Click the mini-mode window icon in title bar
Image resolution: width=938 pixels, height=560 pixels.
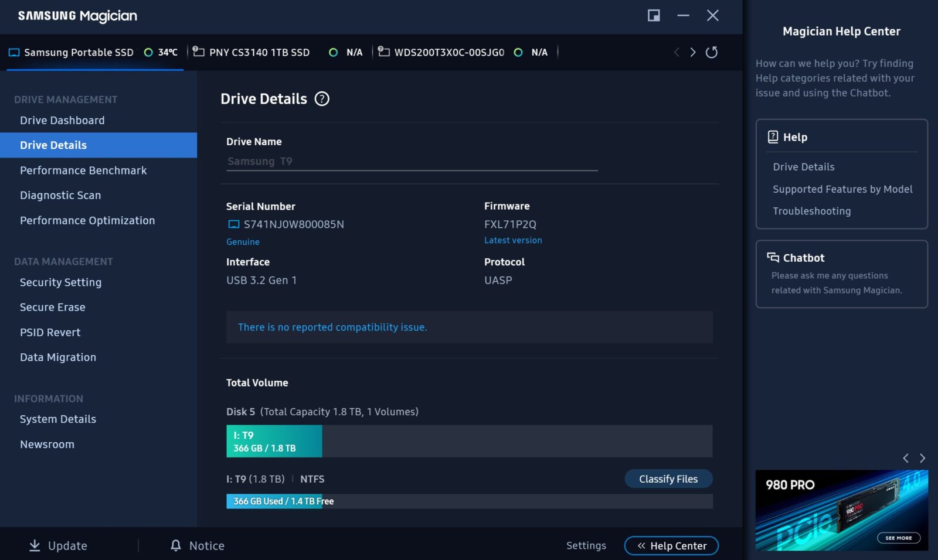point(654,16)
